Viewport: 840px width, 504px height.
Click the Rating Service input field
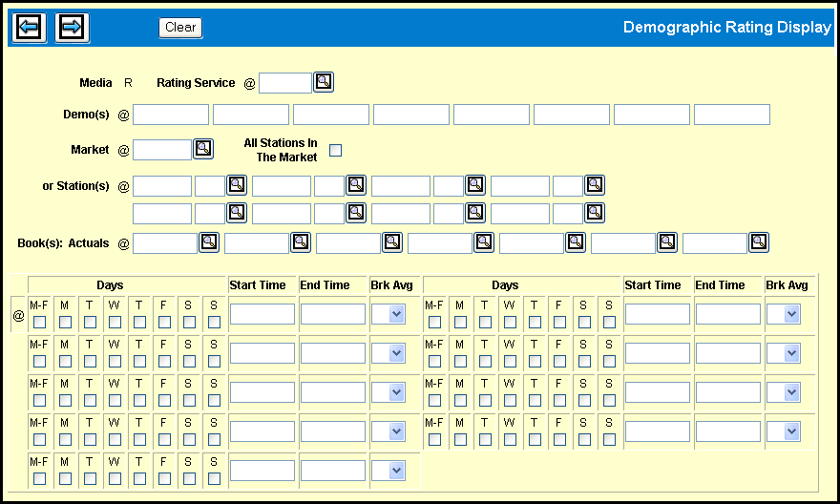[x=285, y=83]
